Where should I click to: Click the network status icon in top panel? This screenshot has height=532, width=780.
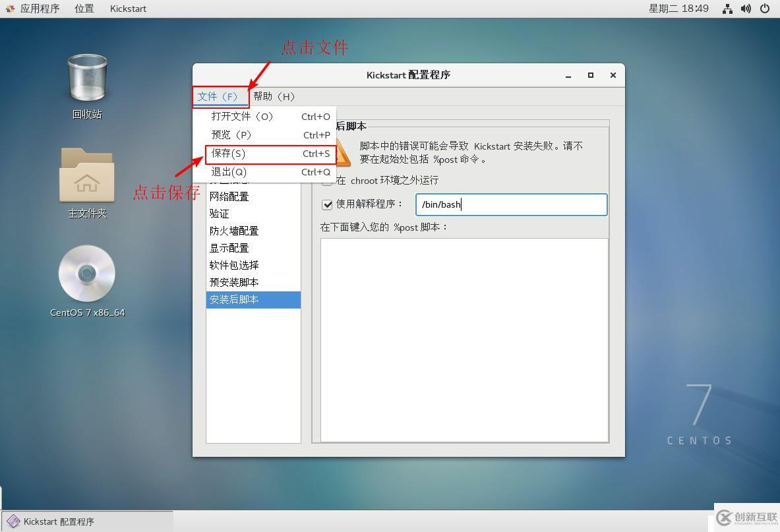click(x=727, y=9)
